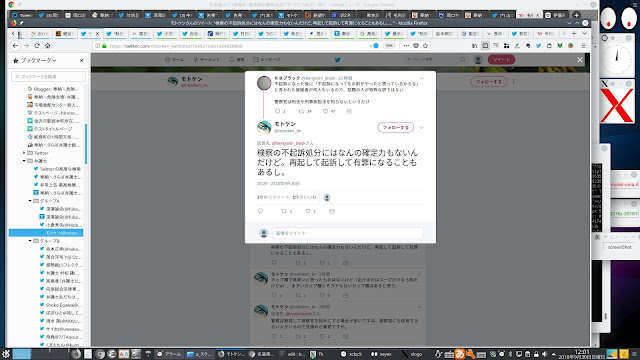Click the Twitter extension icon in toolbar
640x360 pixels.
click(538, 46)
